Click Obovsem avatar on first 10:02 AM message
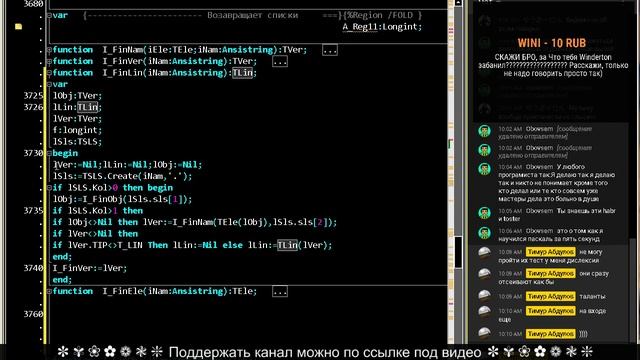The image size is (640, 360). [484, 131]
